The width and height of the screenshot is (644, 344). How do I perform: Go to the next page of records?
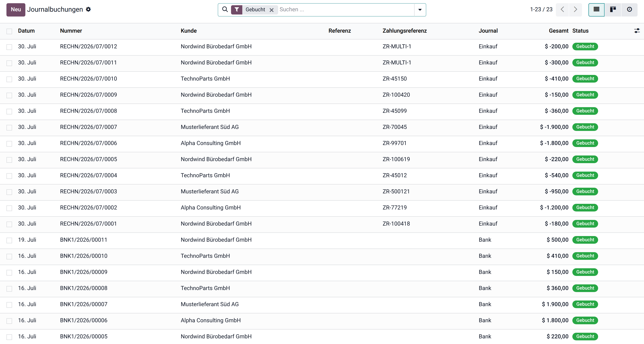576,9
